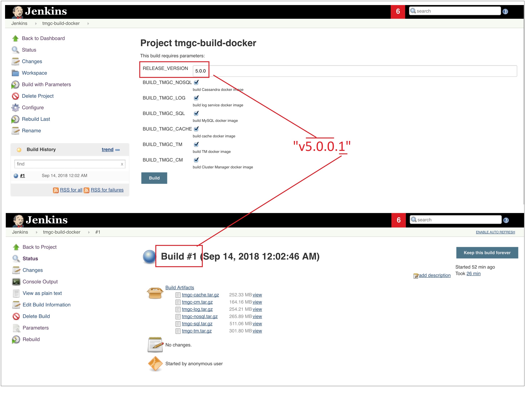Uncheck the BUILD_TMGC_CM checkbox
Viewport: 532px width, 398px height.
click(196, 160)
